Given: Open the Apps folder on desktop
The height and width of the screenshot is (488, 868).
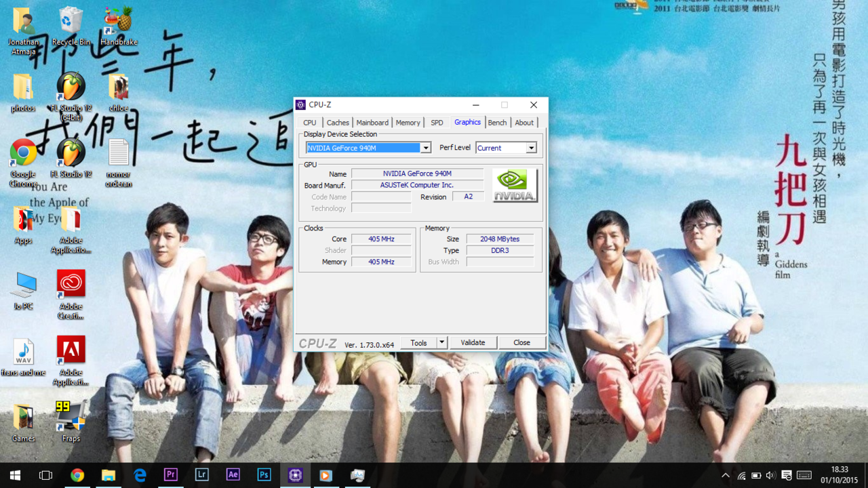Looking at the screenshot, I should 23,226.
